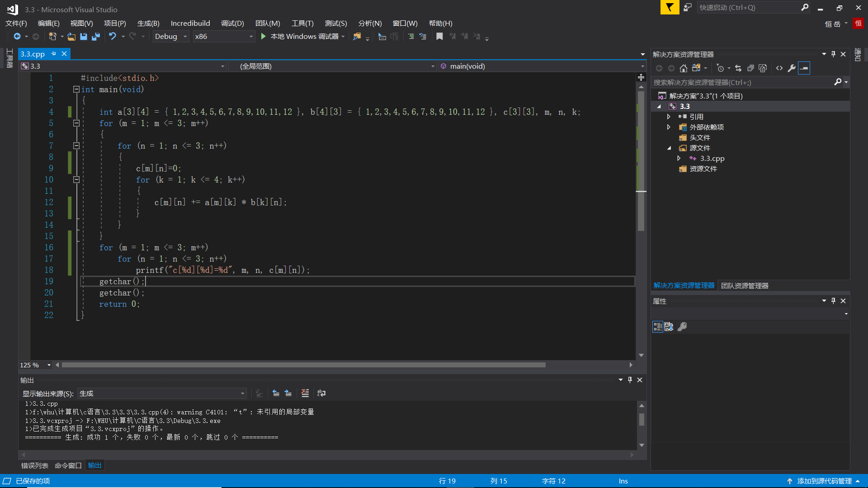868x488 pixels.
Task: Toggle auto-hide pin on Properties panel
Action: [834, 300]
